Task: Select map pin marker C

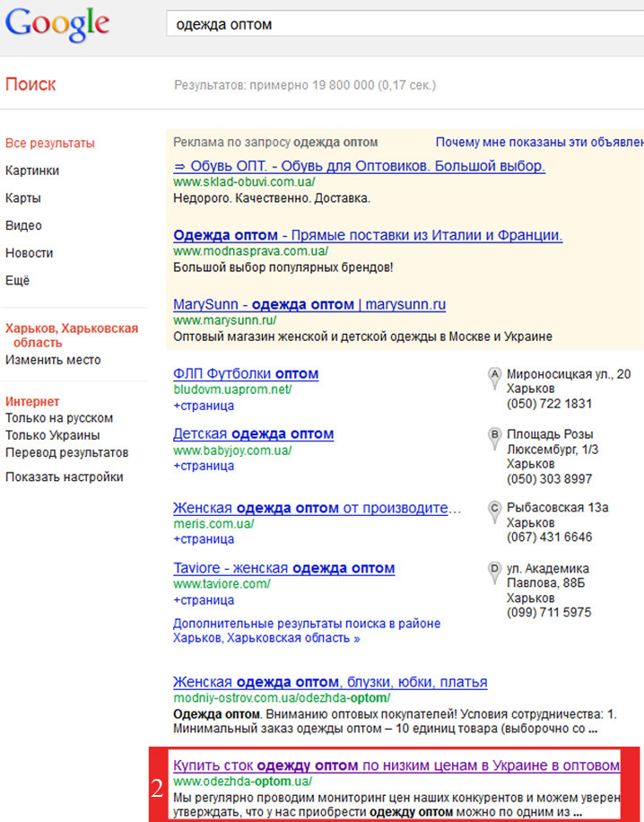Action: click(493, 512)
